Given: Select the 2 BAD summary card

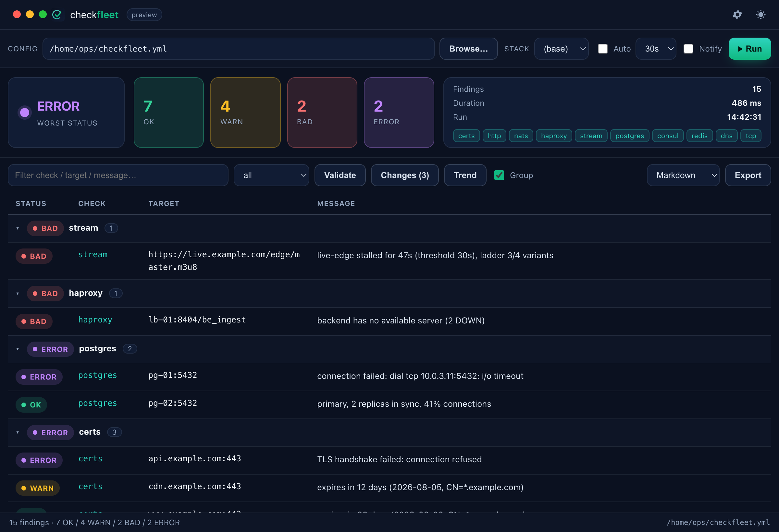Looking at the screenshot, I should click(x=322, y=113).
